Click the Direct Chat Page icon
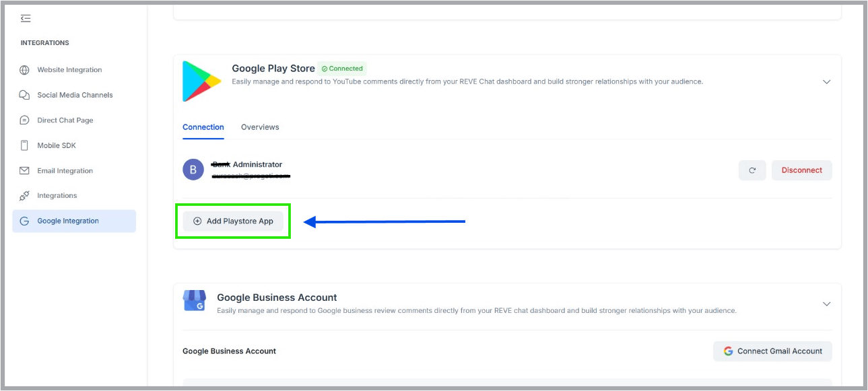The width and height of the screenshot is (868, 391). [x=25, y=120]
